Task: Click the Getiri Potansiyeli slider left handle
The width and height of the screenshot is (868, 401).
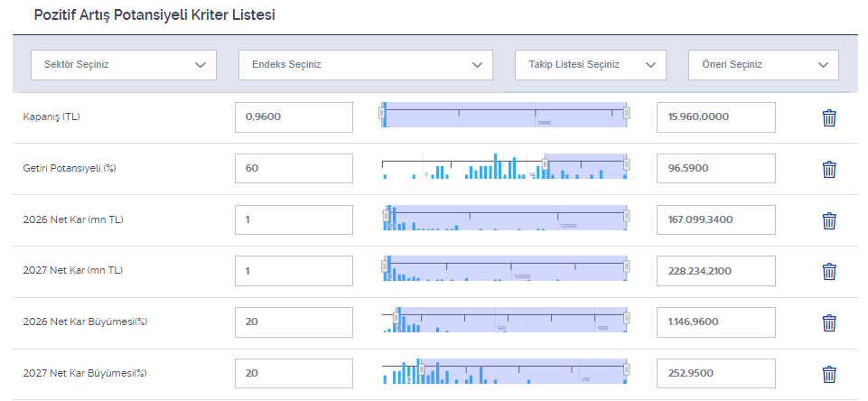Action: (x=544, y=164)
